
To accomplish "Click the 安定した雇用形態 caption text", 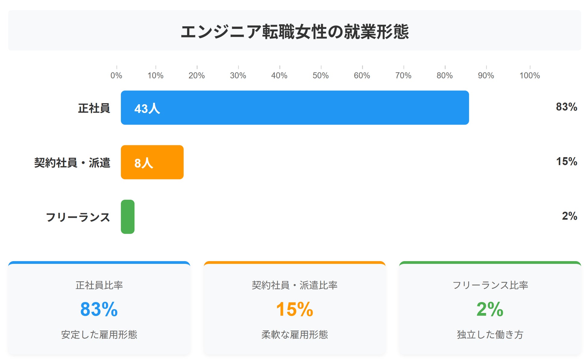I will click(99, 334).
